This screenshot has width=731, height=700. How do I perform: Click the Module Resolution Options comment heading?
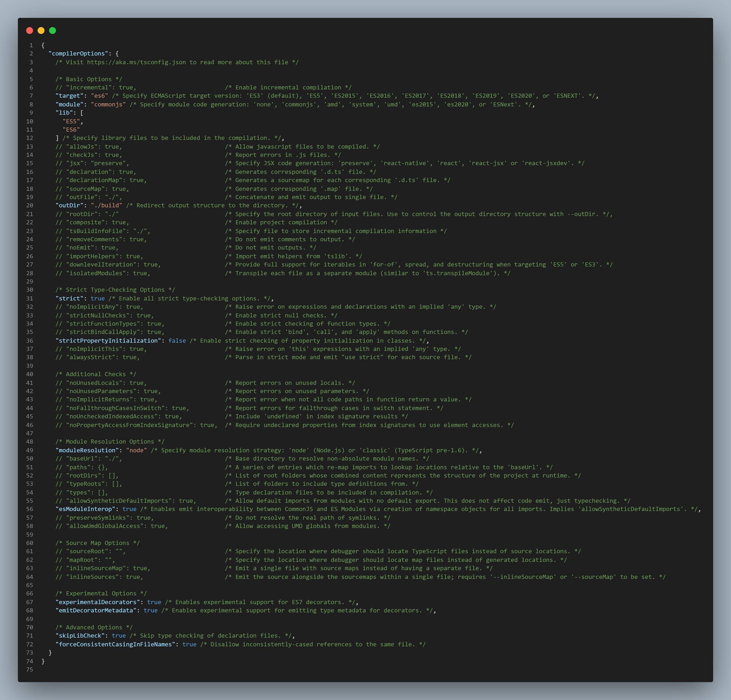(110, 442)
